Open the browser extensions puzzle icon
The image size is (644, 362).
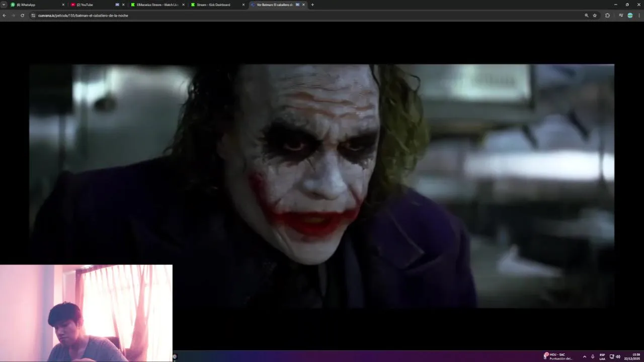tap(607, 16)
